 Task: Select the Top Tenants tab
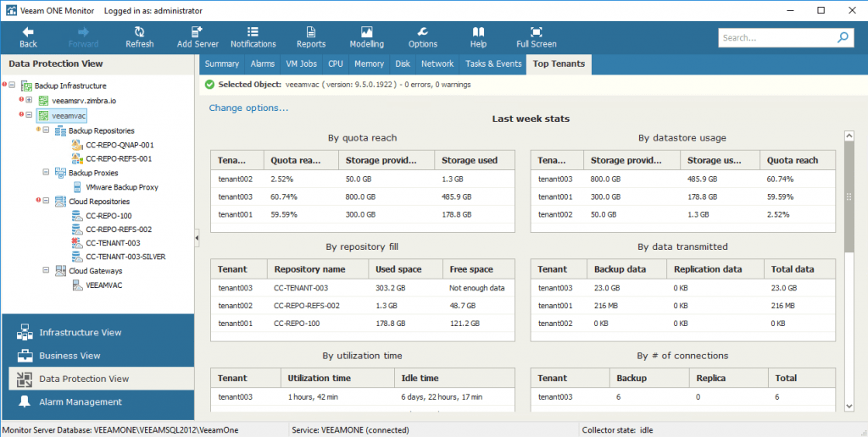pos(559,64)
